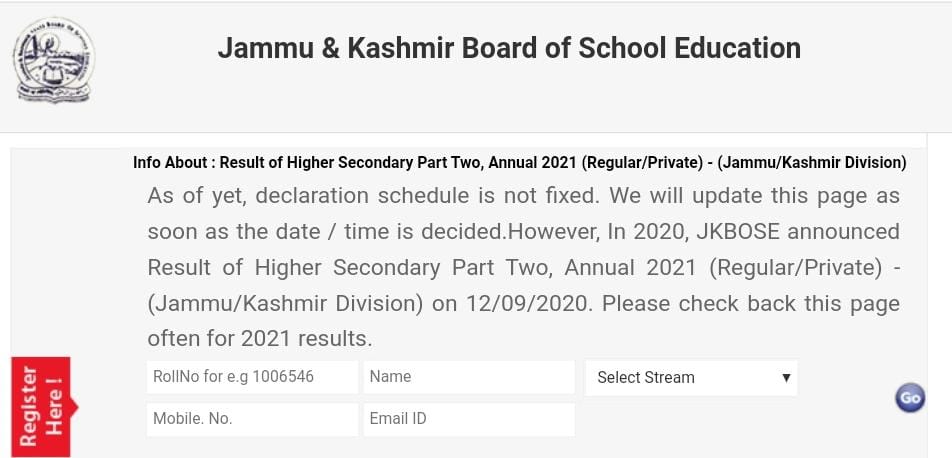Image resolution: width=952 pixels, height=458 pixels.
Task: Click the Select Stream dropdown arrow
Action: [x=786, y=377]
